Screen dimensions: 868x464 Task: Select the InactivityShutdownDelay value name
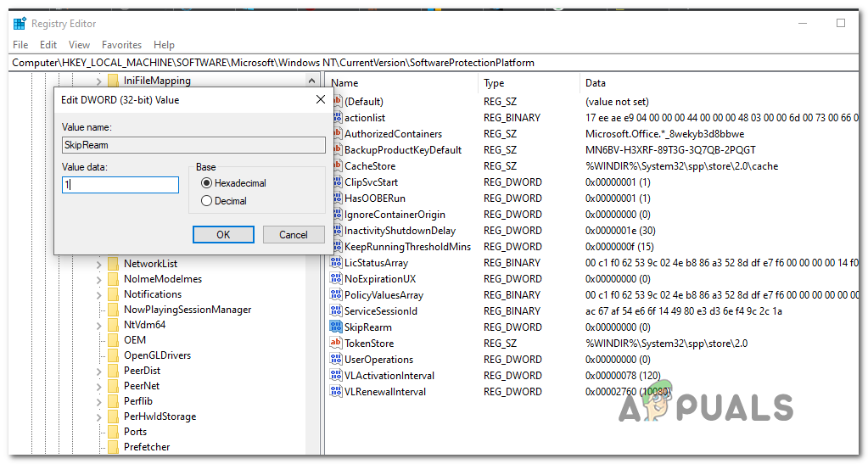(x=400, y=231)
